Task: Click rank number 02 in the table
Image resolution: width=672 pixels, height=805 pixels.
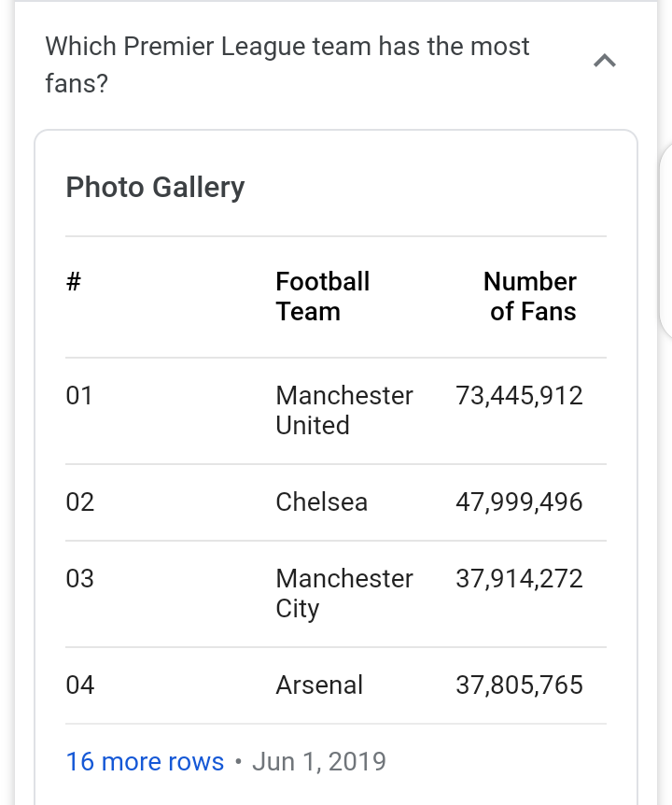Action: pyautogui.click(x=79, y=502)
